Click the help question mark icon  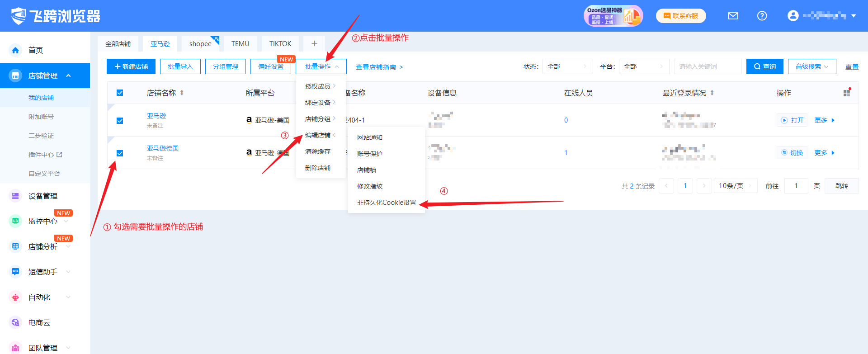coord(762,16)
